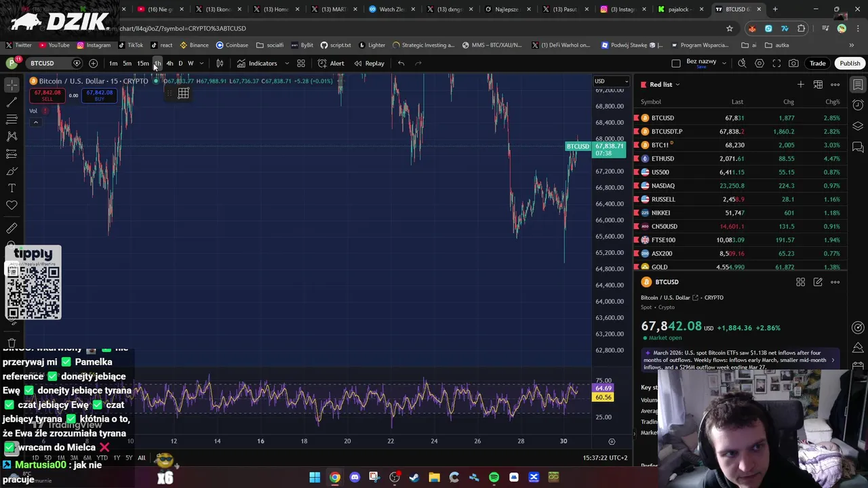Open quick search lightning icon

tap(742, 63)
